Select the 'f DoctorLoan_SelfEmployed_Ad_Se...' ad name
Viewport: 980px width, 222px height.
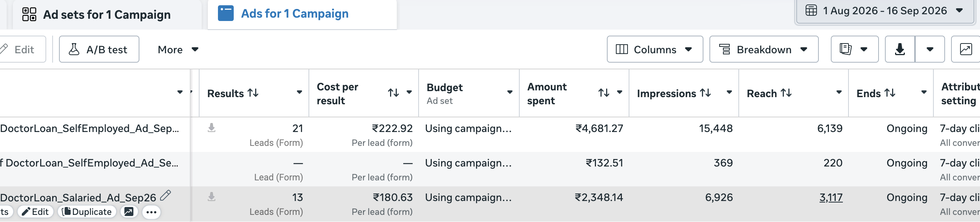[x=89, y=163]
